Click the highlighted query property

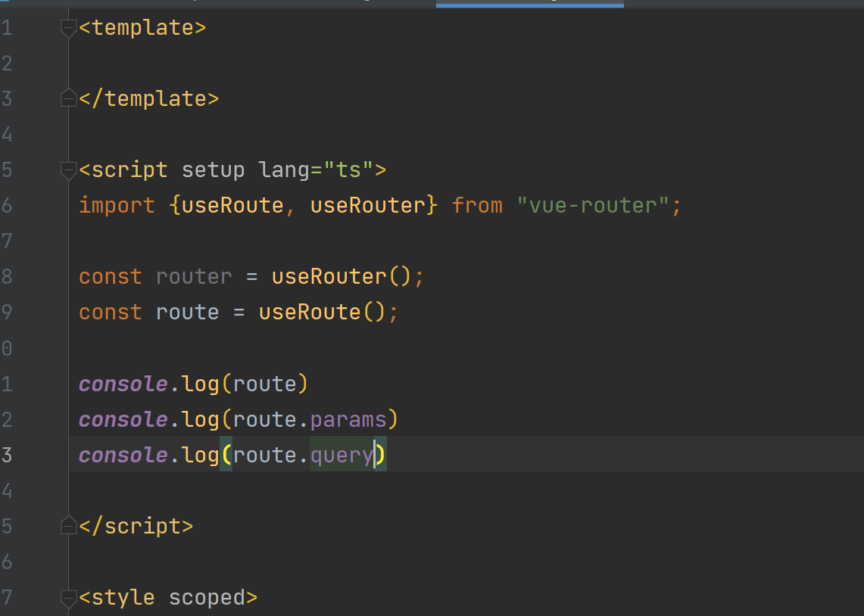coord(342,455)
